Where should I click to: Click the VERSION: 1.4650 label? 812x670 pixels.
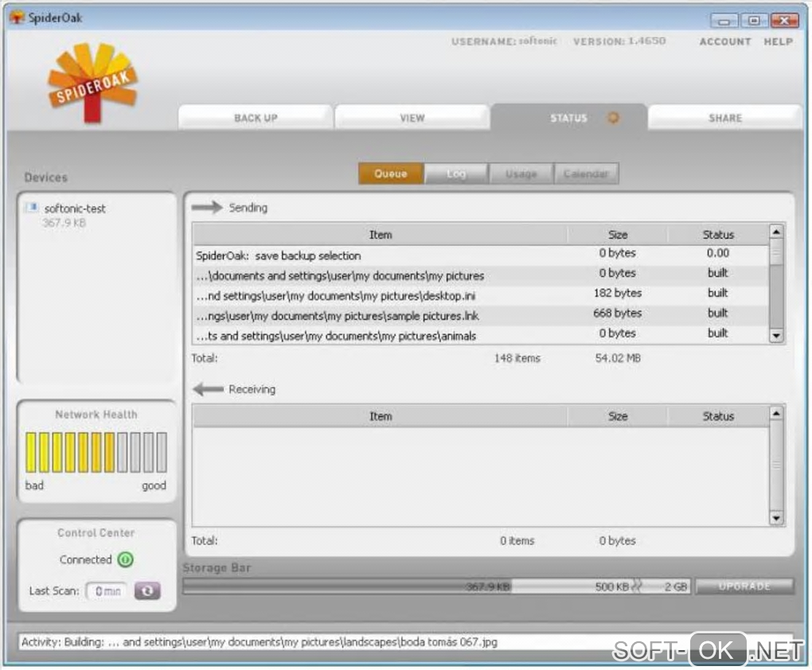pyautogui.click(x=619, y=41)
